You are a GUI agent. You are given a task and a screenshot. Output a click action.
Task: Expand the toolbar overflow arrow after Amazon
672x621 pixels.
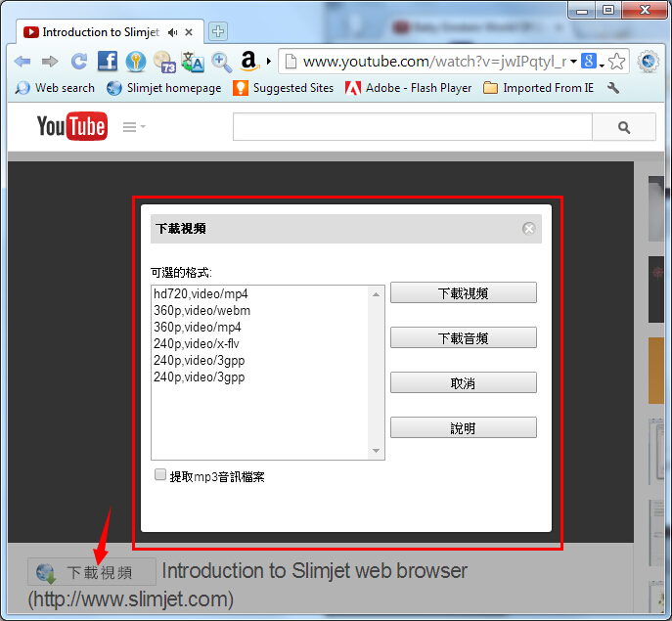click(x=269, y=62)
